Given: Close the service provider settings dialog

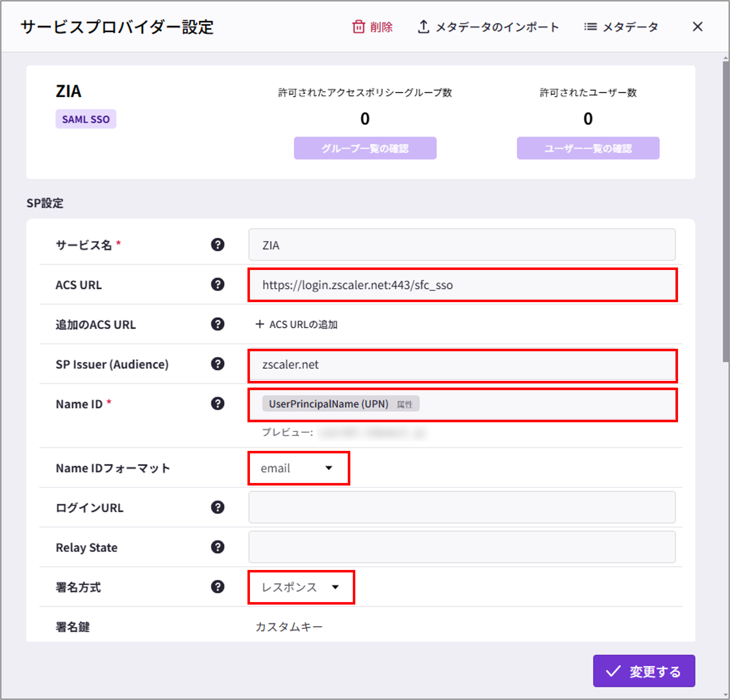Looking at the screenshot, I should 697,27.
